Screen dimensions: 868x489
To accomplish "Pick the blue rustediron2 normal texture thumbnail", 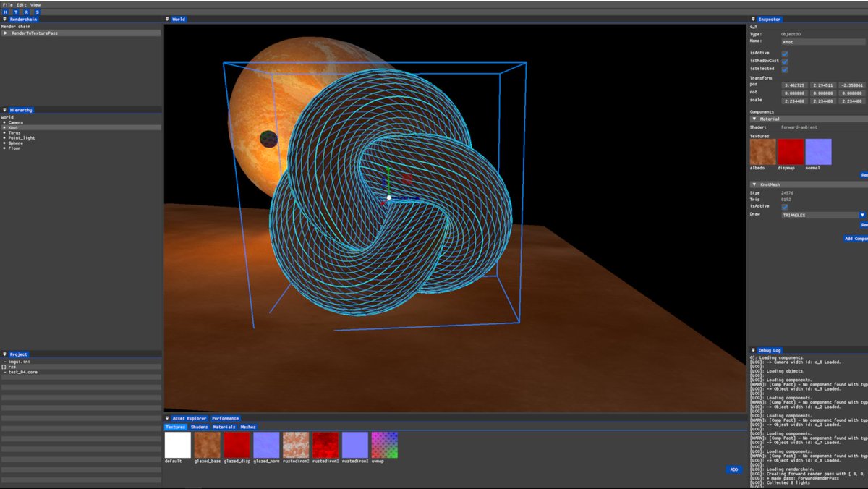I will tap(355, 445).
